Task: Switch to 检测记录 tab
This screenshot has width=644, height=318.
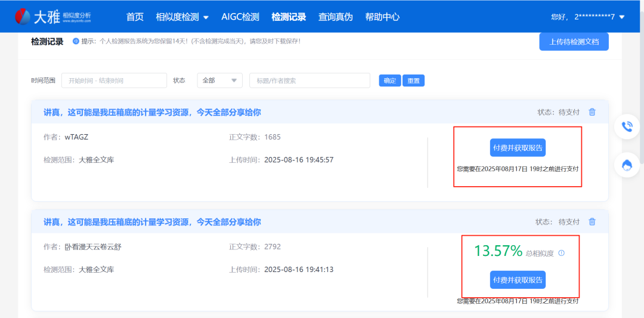Action: tap(289, 17)
